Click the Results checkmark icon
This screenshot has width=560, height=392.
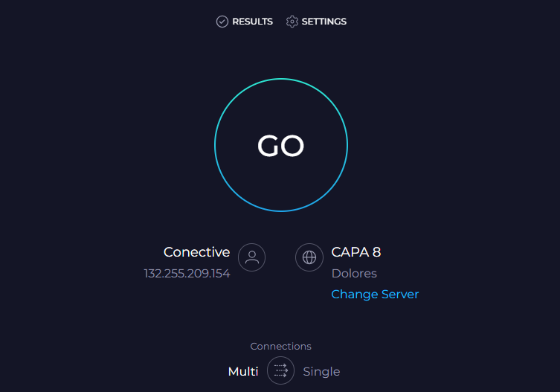pos(222,22)
